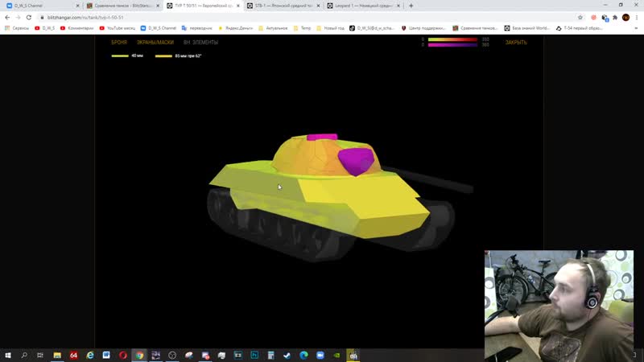Open the Т-54 первый образ bookmark
Image resolution: width=644 pixels, height=362 pixels.
click(580, 28)
